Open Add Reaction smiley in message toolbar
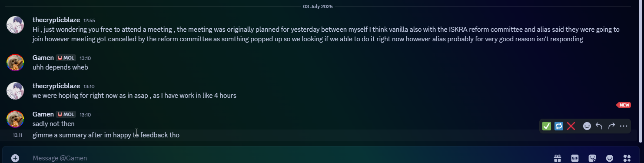The image size is (644, 163). 587,126
